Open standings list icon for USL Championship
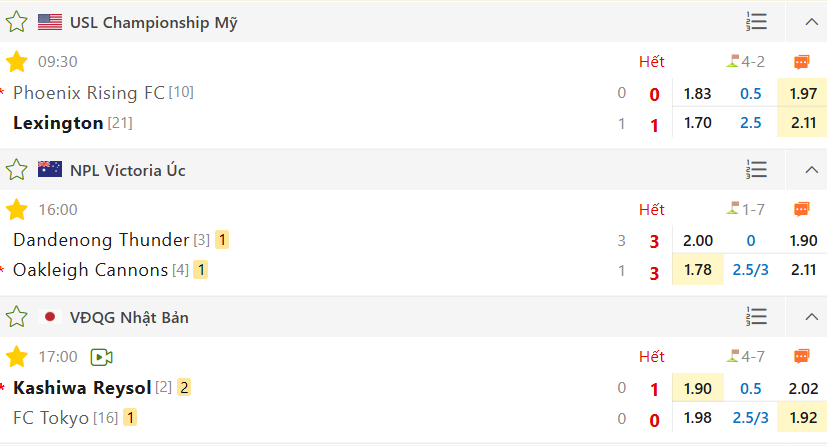The width and height of the screenshot is (827, 446). [x=756, y=21]
